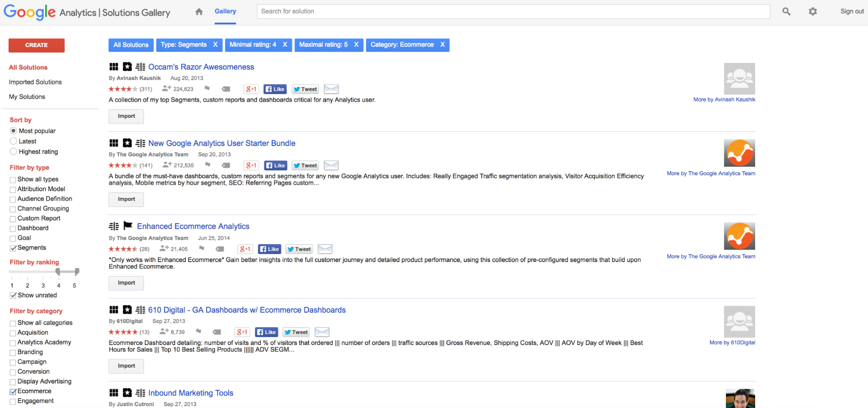Email the User Starter Bundle via envelope icon
This screenshot has width=868, height=408.
(x=331, y=166)
